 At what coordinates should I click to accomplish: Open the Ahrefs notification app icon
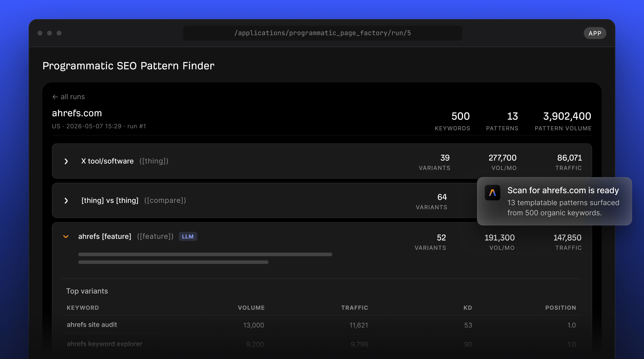(x=493, y=193)
